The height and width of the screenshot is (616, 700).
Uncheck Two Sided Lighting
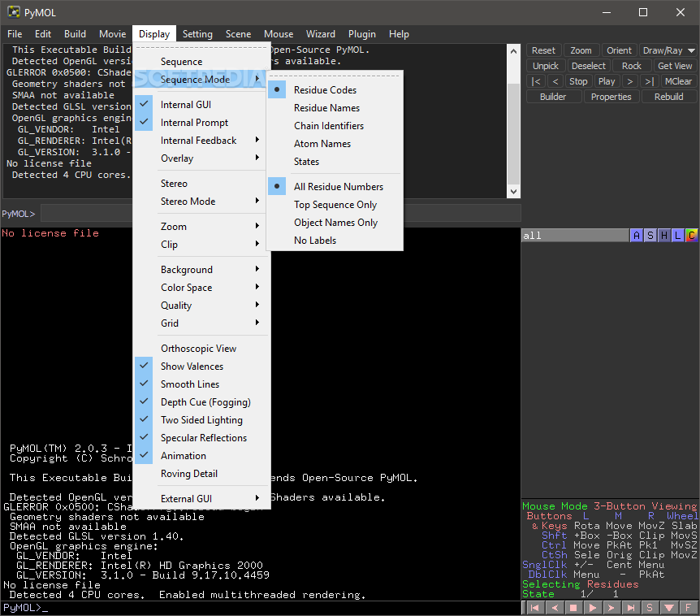coord(201,420)
